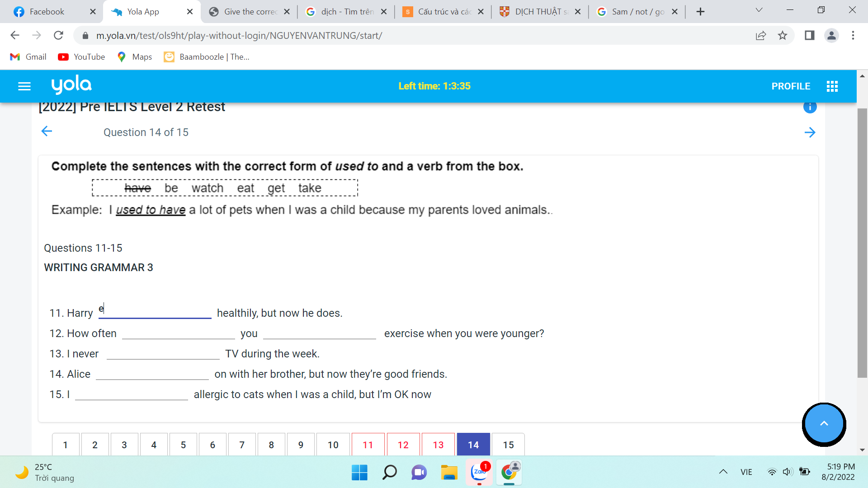
Task: Open the grid/apps menu icon
Action: 832,86
